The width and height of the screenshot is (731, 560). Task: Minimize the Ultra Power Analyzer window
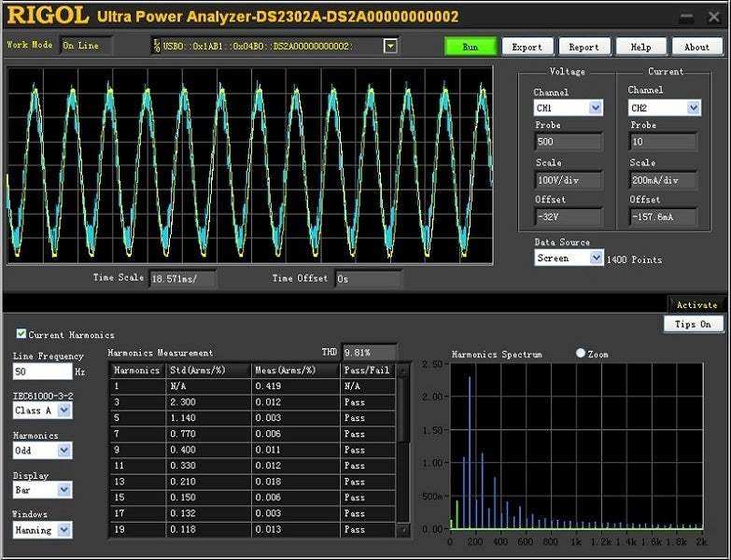(x=686, y=16)
